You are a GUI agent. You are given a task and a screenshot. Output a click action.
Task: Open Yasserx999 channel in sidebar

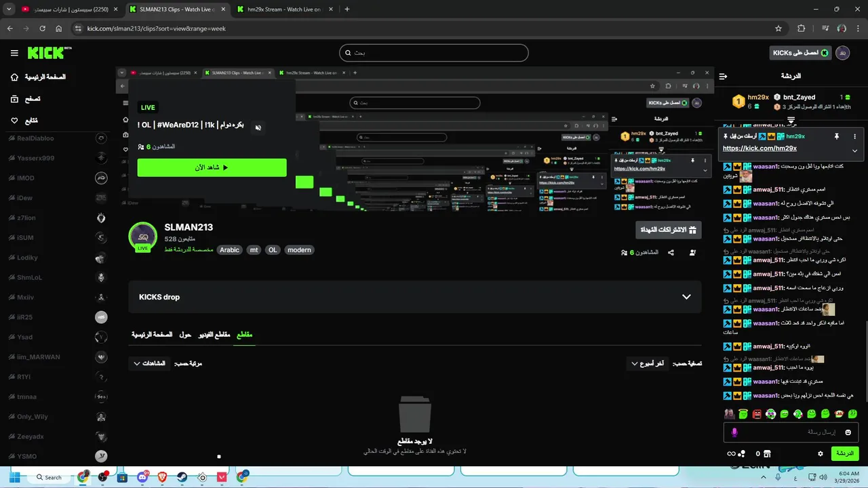click(x=58, y=158)
